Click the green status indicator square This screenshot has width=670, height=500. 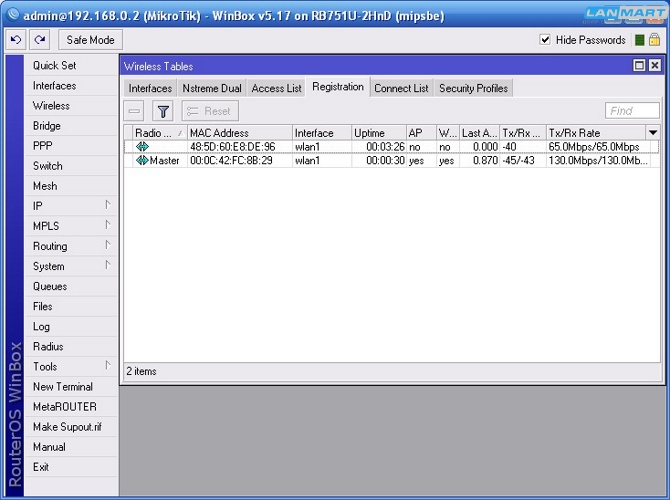[640, 40]
